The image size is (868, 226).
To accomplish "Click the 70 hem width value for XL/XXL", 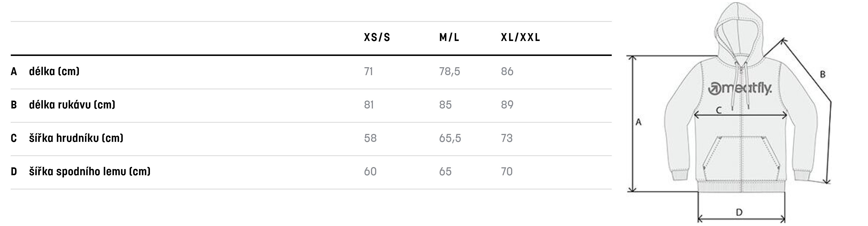I will [507, 172].
